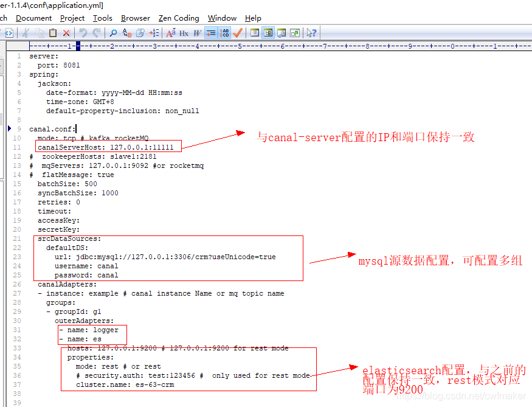Toggle the Hex viewer (Hx) icon
The height and width of the screenshot is (407, 532).
point(184,33)
